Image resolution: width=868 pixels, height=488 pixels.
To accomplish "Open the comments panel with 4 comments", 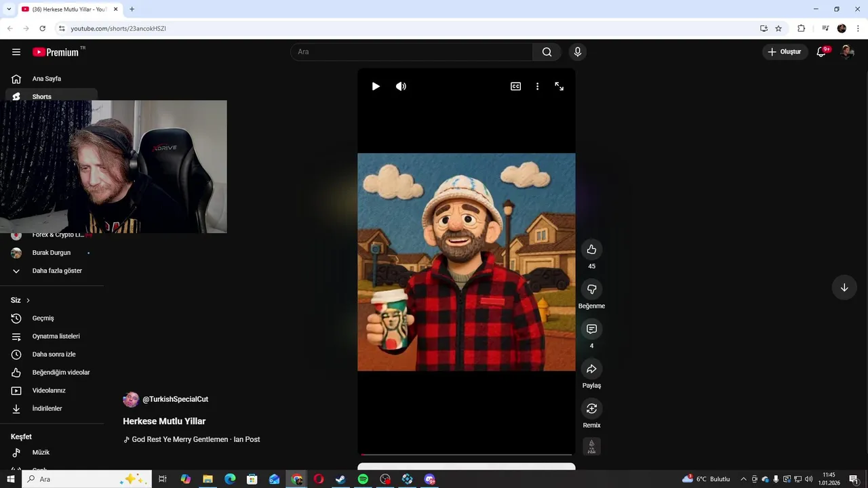I will pyautogui.click(x=591, y=329).
